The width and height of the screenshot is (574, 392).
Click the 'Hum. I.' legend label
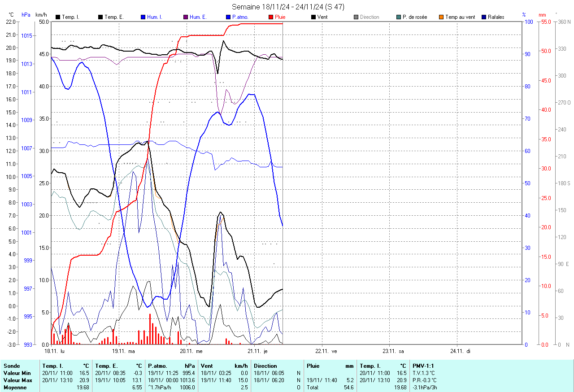pyautogui.click(x=155, y=17)
